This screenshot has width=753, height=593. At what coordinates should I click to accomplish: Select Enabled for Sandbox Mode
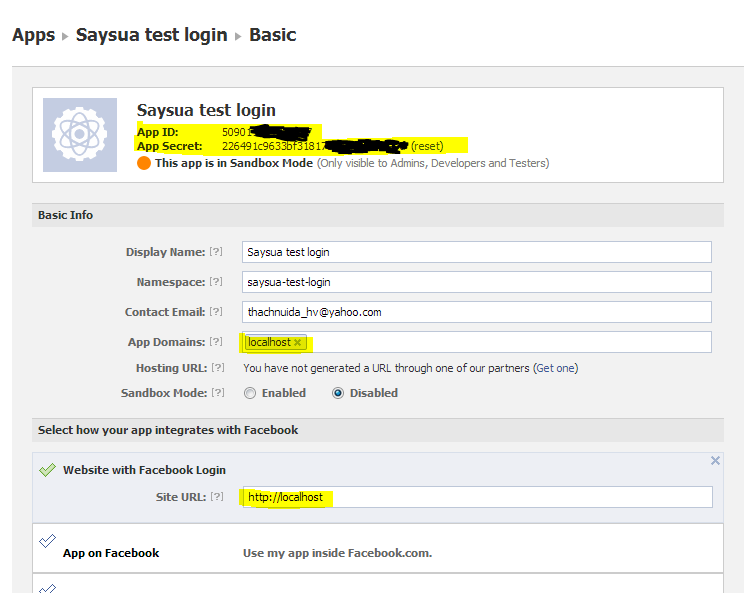(250, 393)
